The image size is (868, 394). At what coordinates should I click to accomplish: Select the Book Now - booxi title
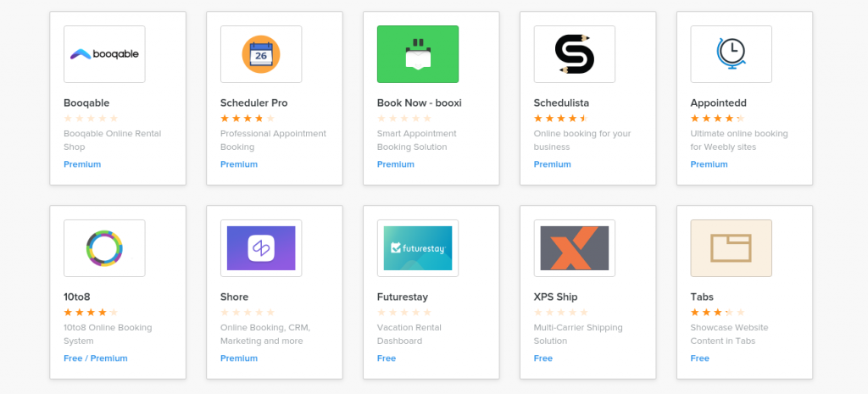click(419, 103)
